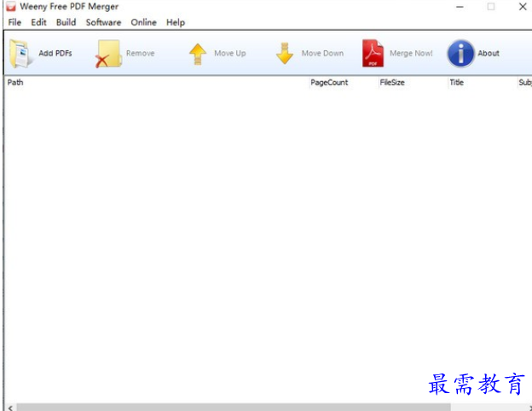Click the Add PDFs label
The image size is (532, 411).
click(55, 53)
